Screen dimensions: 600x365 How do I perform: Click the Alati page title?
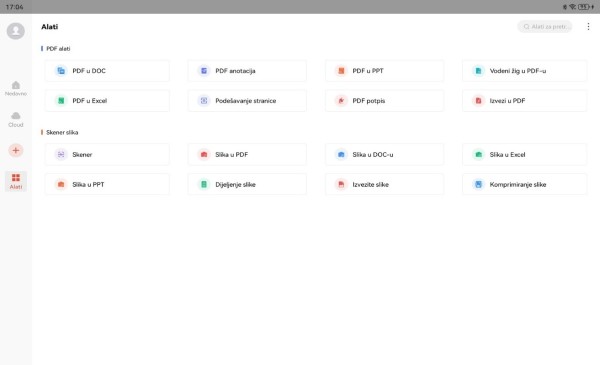(50, 27)
